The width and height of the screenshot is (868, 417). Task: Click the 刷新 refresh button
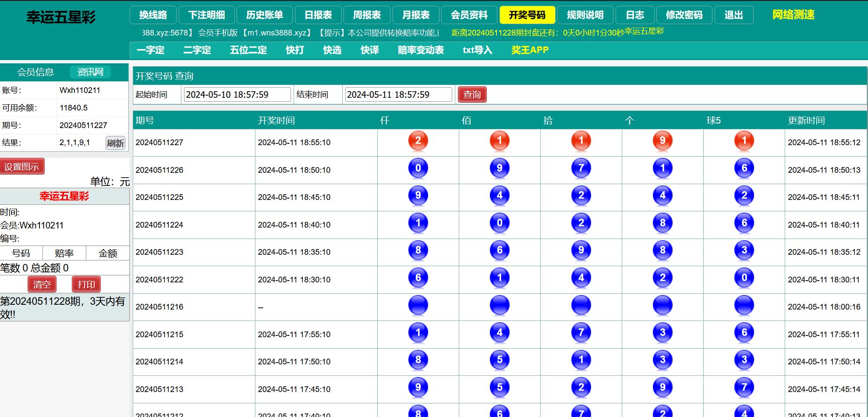tap(115, 143)
